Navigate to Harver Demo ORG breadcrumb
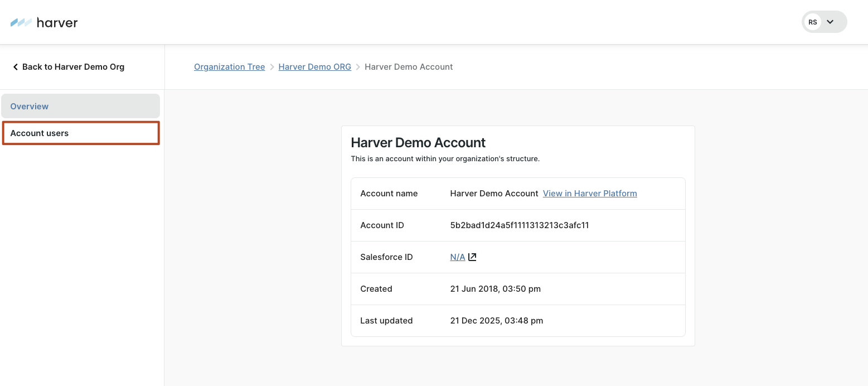 coord(314,67)
